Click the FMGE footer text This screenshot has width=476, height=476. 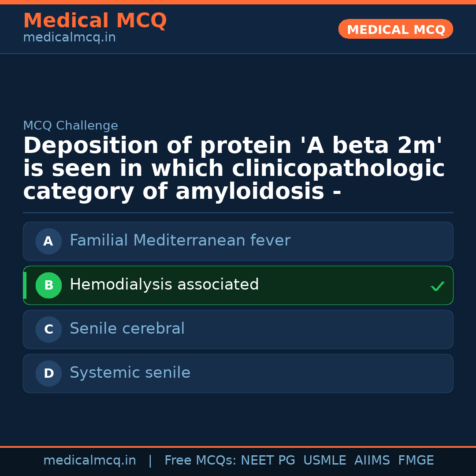(416, 461)
